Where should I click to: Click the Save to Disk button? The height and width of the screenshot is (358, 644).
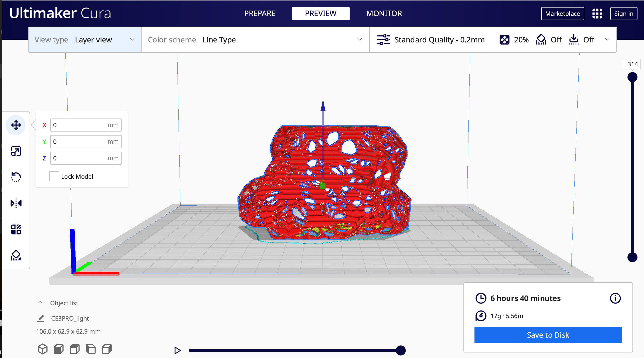548,335
